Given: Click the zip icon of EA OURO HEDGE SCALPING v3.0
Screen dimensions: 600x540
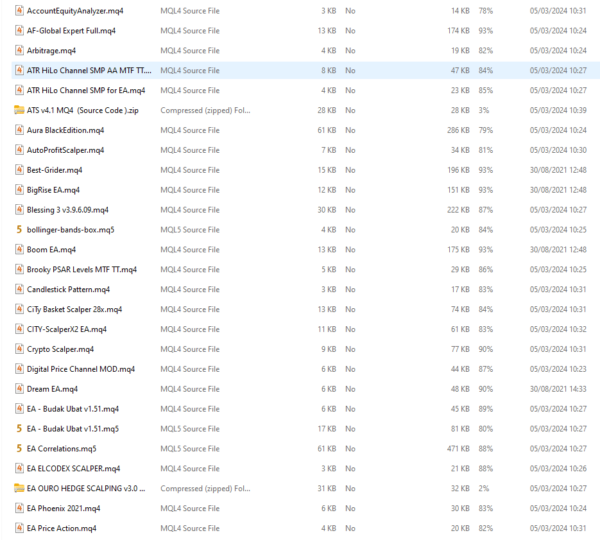Looking at the screenshot, I should 19,488.
